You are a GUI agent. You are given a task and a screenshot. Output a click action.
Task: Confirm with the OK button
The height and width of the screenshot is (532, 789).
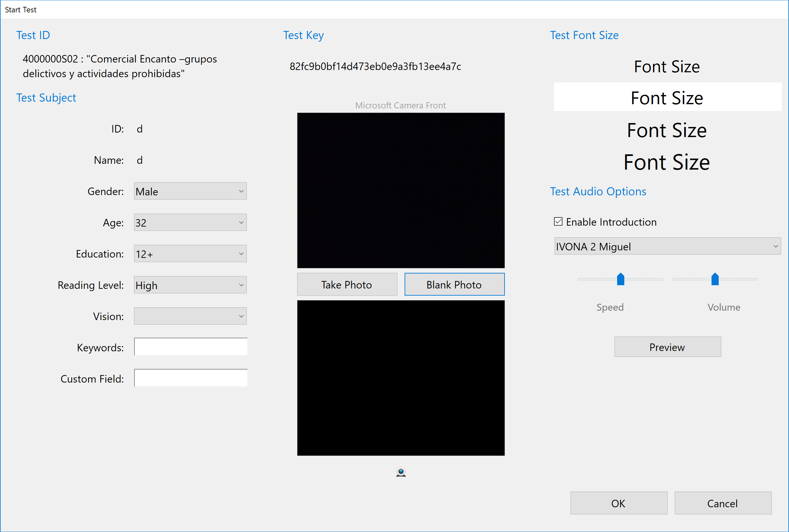[x=619, y=503]
